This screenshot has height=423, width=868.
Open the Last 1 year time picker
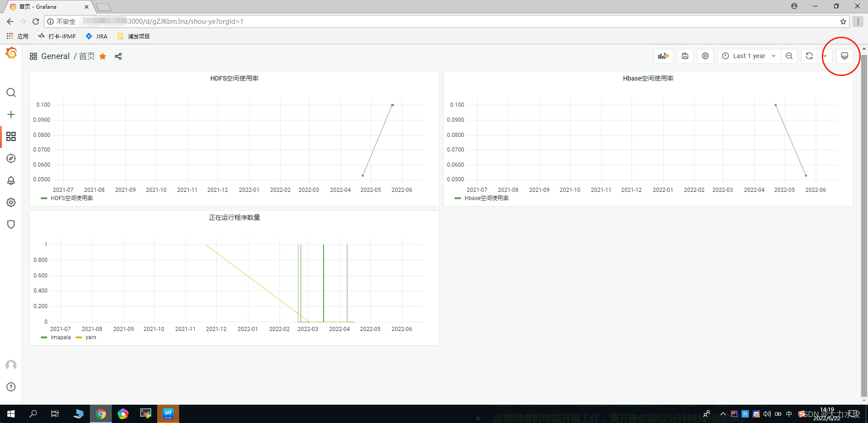(748, 56)
